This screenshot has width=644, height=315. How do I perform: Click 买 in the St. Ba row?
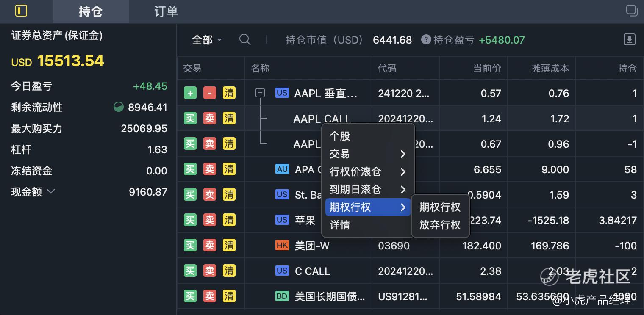coord(190,195)
